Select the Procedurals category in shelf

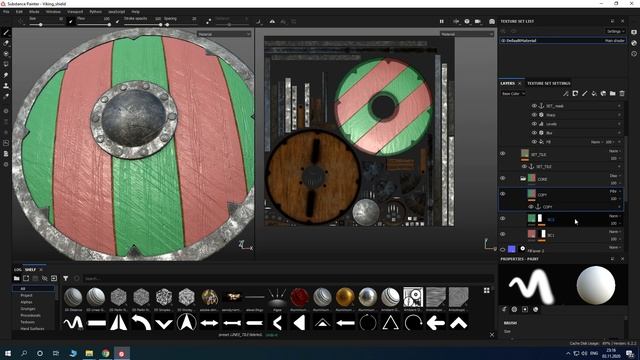pos(31,316)
